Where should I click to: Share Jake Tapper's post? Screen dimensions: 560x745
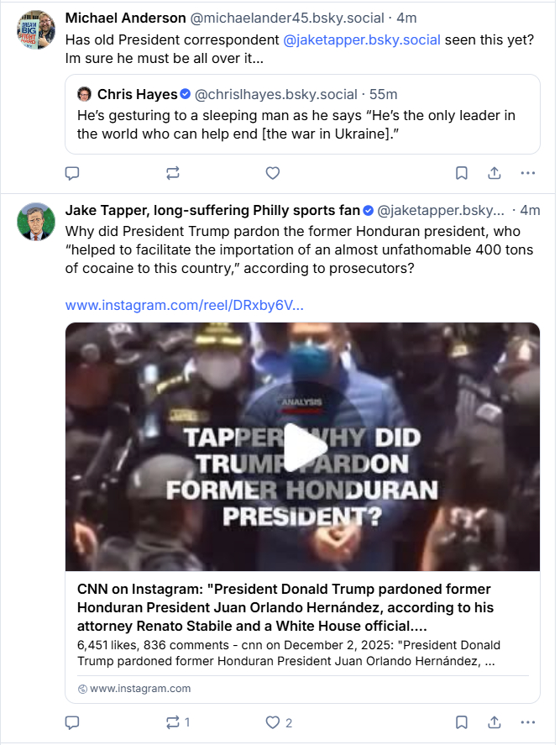tap(495, 722)
